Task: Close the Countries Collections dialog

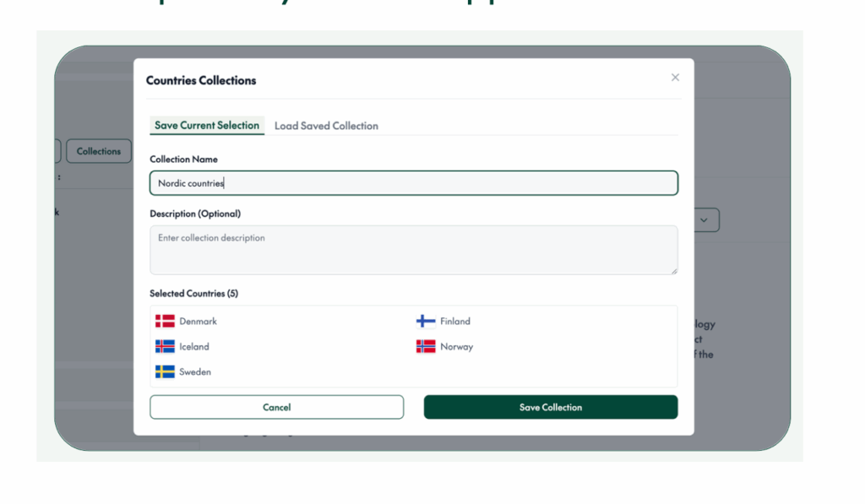Action: [675, 78]
